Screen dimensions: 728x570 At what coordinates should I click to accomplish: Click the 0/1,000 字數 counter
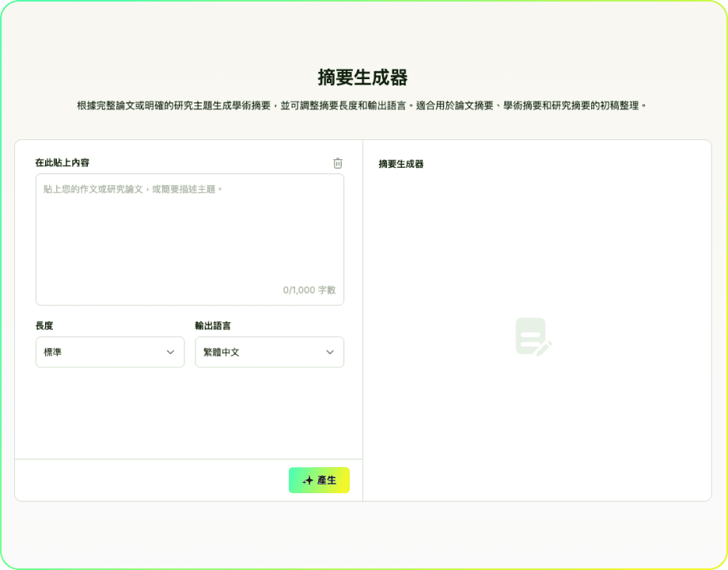(x=309, y=290)
